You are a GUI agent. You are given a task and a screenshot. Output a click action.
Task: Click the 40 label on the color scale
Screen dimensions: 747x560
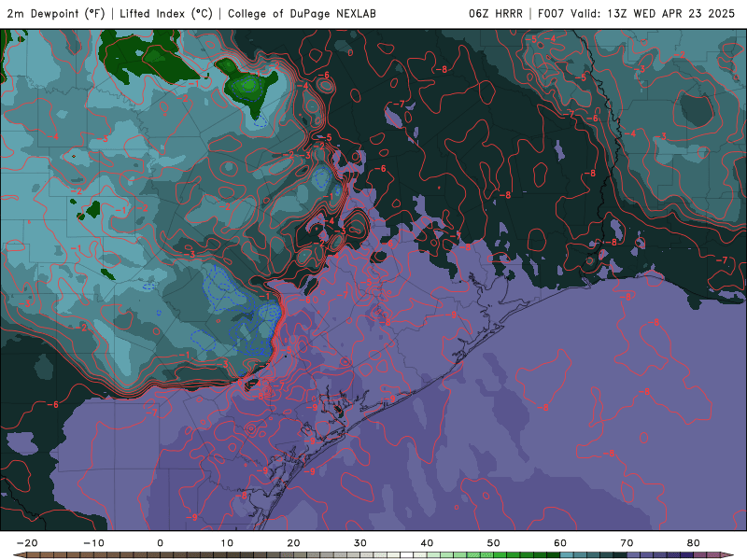(x=427, y=543)
